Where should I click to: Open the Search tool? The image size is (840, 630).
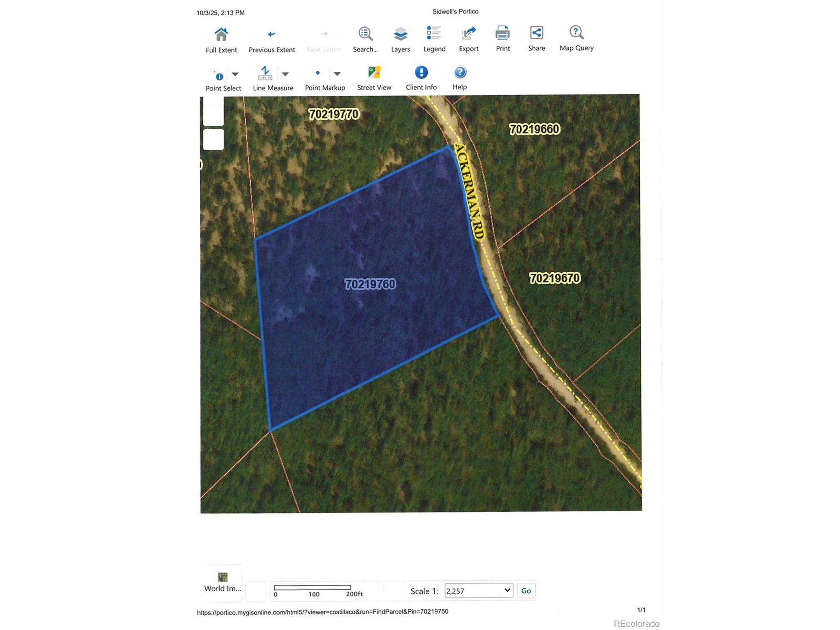[365, 34]
